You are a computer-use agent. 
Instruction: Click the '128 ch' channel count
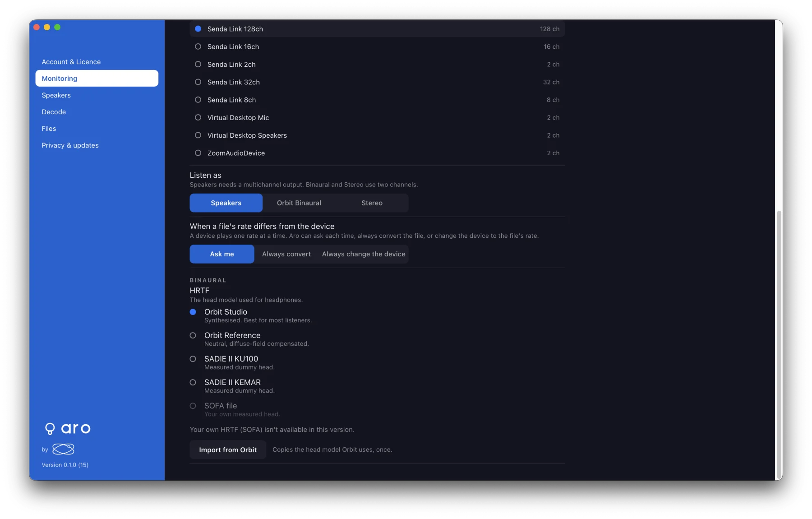tap(549, 29)
